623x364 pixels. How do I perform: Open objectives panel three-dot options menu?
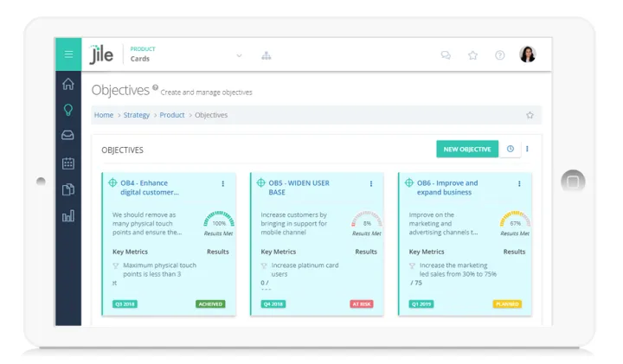point(527,149)
